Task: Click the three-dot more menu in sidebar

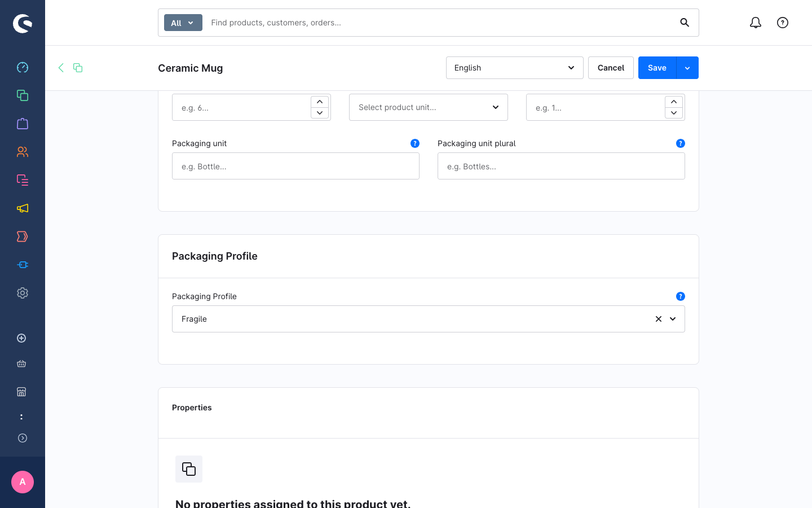Action: pos(21,417)
